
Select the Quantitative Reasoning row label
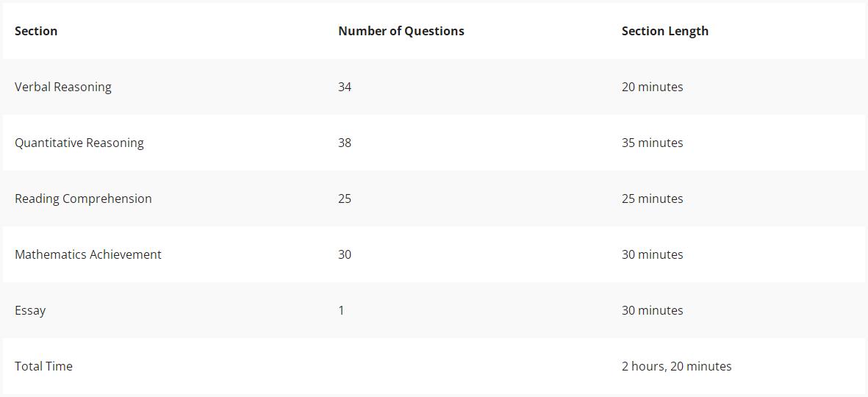coord(79,143)
